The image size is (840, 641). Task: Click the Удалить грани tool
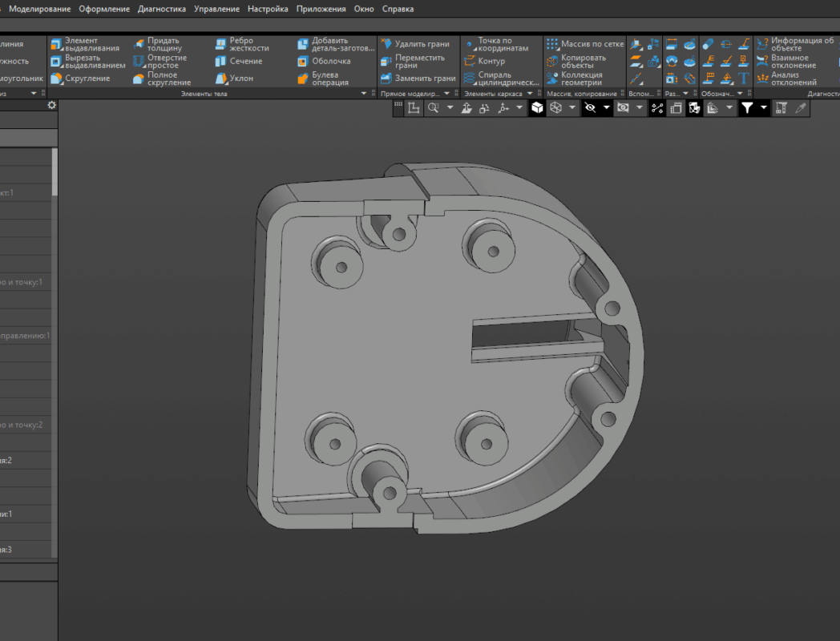pos(414,44)
